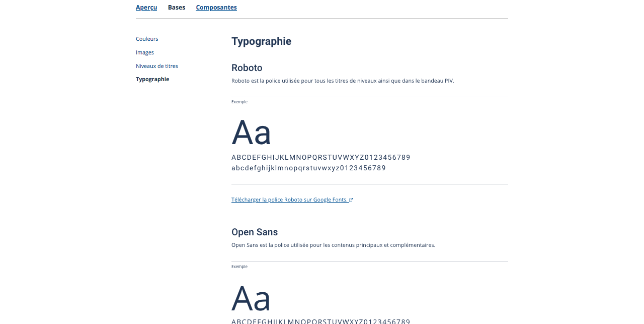Navigate to Niveaux de titres
The width and height of the screenshot is (644, 324).
(157, 66)
